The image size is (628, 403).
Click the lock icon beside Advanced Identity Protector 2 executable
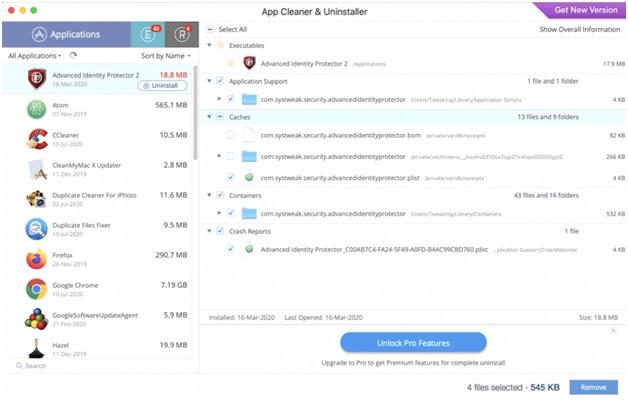[230, 63]
